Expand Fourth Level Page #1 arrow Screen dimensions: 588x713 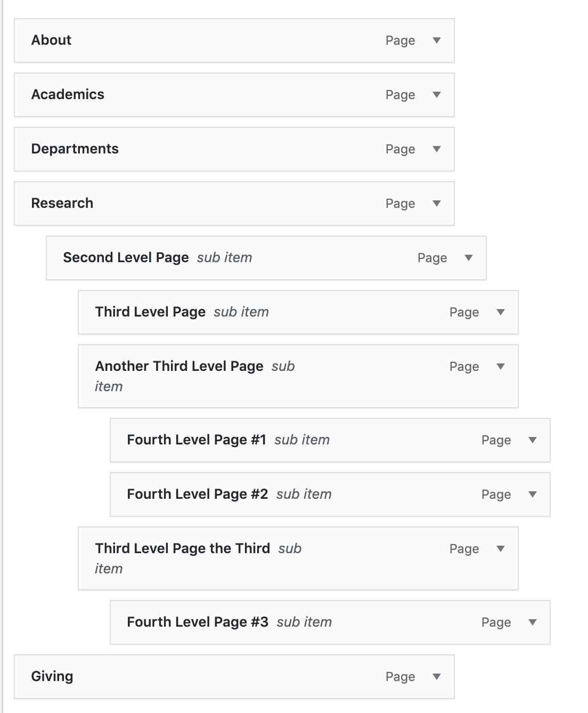(x=533, y=440)
